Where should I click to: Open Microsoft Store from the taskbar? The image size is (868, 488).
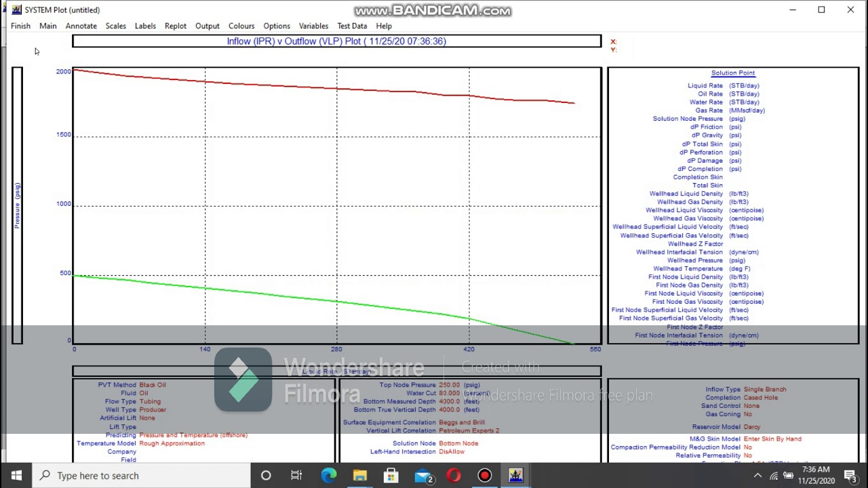tap(391, 476)
